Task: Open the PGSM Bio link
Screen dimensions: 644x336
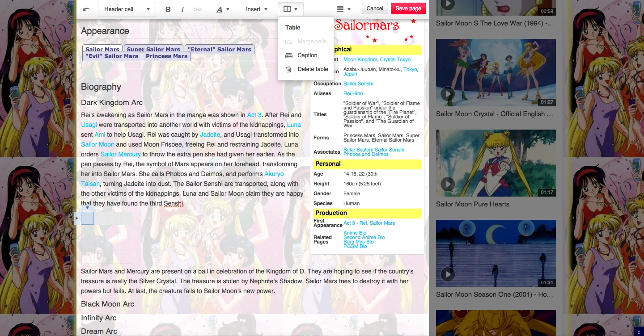Action: [x=355, y=246]
